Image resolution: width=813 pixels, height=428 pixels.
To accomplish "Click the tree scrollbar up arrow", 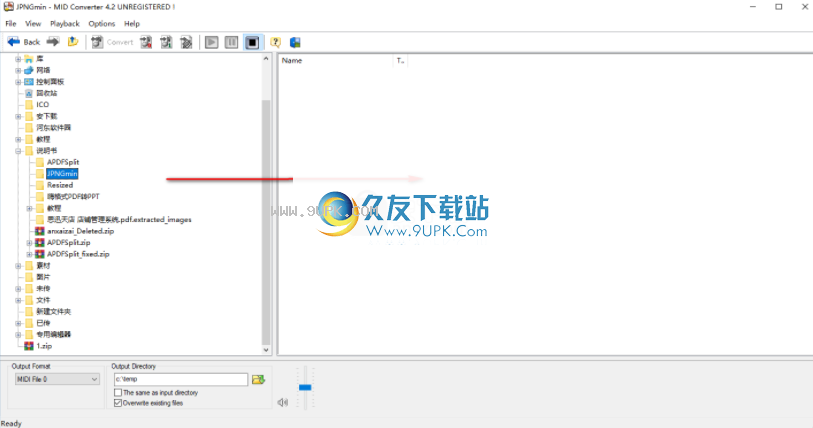I will [x=266, y=59].
